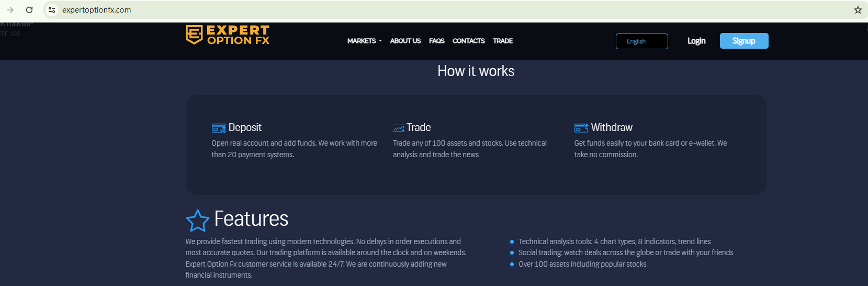Click the Expert Option FX logo
This screenshot has height=286, width=868.
[228, 35]
